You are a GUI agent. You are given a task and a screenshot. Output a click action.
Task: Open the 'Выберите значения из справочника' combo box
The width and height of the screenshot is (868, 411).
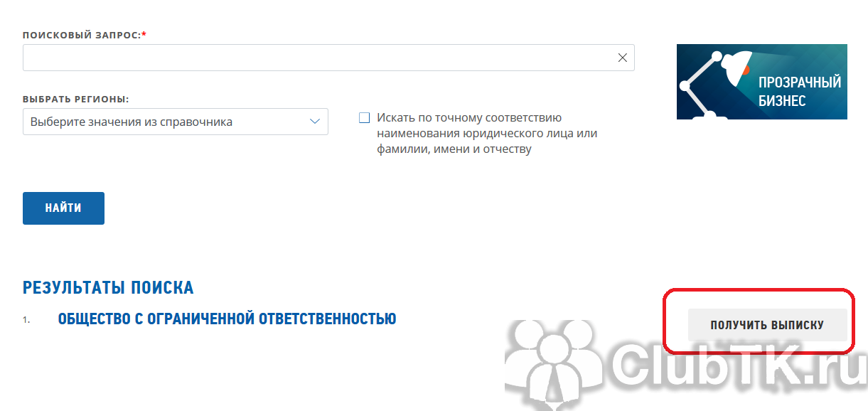(164, 122)
